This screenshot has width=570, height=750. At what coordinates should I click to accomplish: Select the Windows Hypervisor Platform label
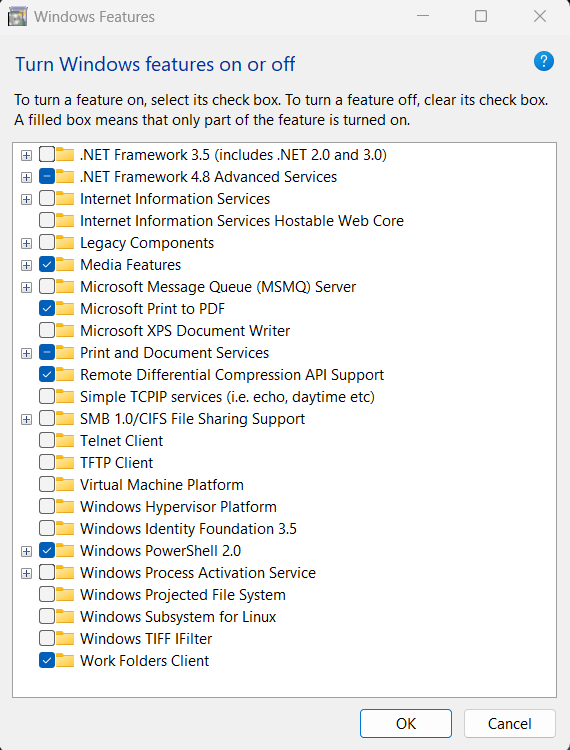pyautogui.click(x=178, y=507)
